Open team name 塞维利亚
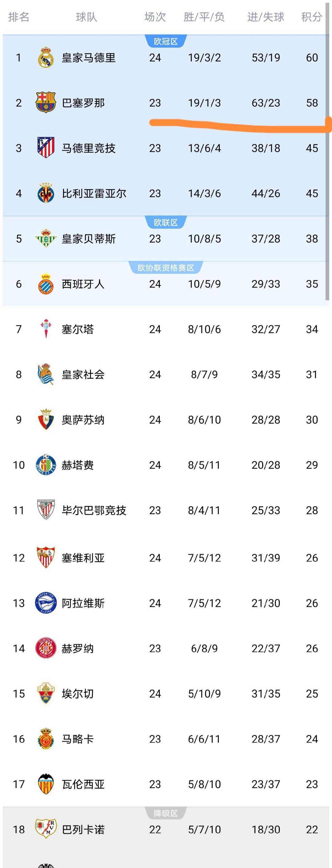Screen dimensions: 332x868 pyautogui.click(x=83, y=558)
